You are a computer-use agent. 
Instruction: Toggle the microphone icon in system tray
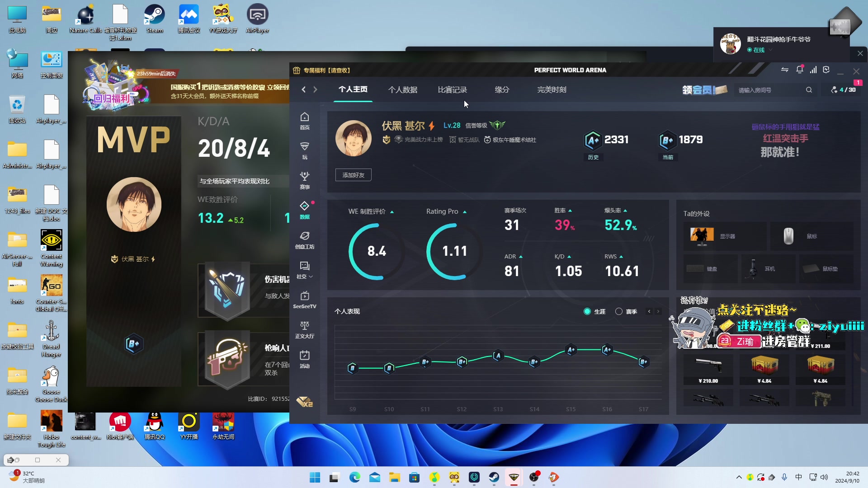pyautogui.click(x=784, y=477)
